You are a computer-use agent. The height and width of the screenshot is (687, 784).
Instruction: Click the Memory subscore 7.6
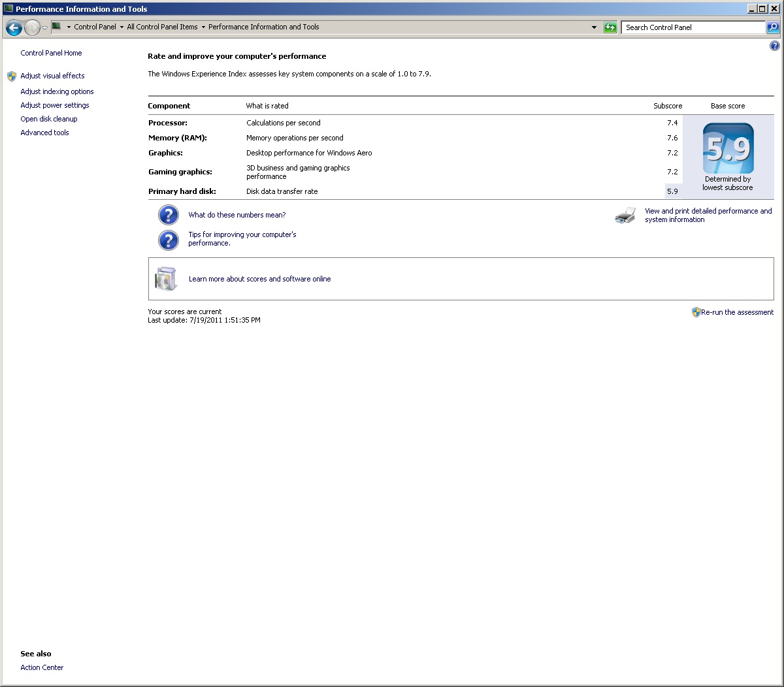672,138
